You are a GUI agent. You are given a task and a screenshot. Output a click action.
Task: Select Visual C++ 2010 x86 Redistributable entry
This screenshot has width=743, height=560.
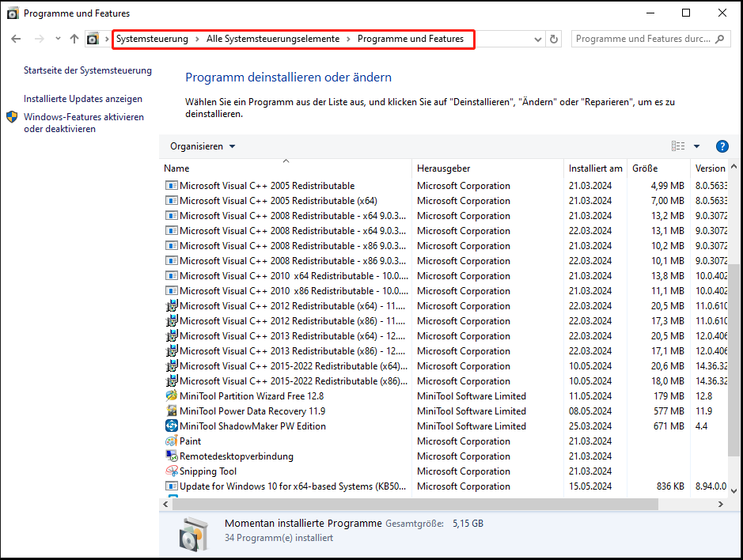294,291
